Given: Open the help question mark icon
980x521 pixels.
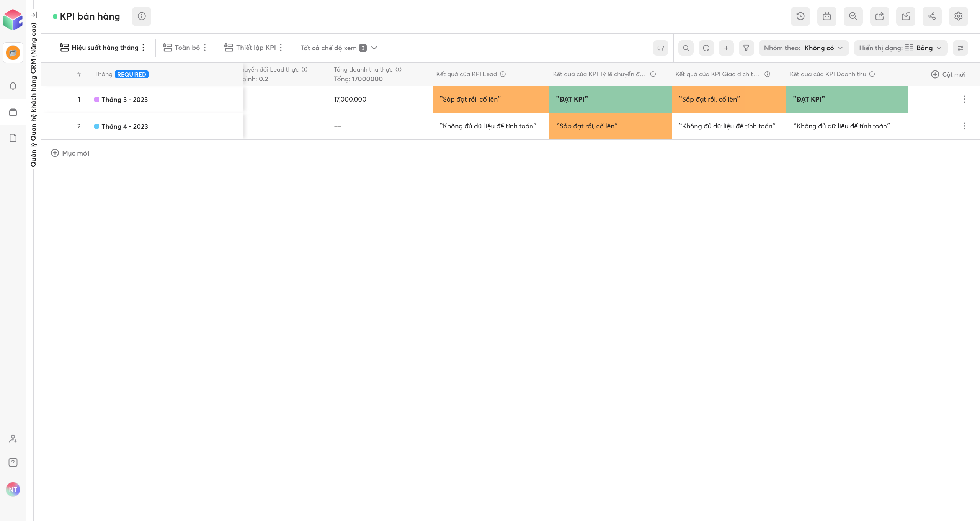Looking at the screenshot, I should click(13, 462).
